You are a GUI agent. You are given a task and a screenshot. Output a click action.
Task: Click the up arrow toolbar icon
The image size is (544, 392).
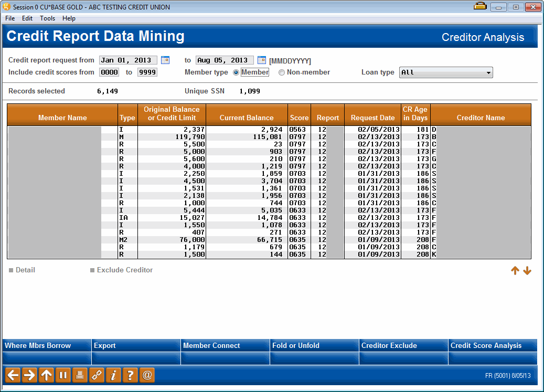tap(47, 375)
